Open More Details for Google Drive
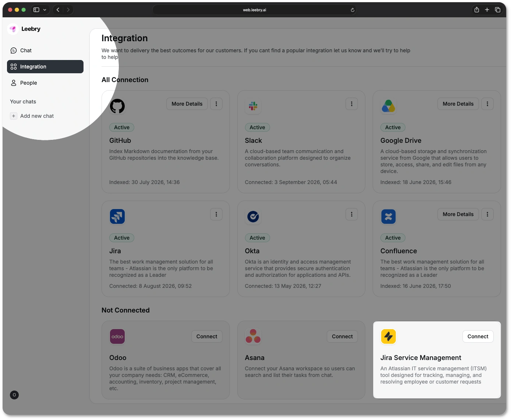The height and width of the screenshot is (420, 511). pyautogui.click(x=458, y=104)
